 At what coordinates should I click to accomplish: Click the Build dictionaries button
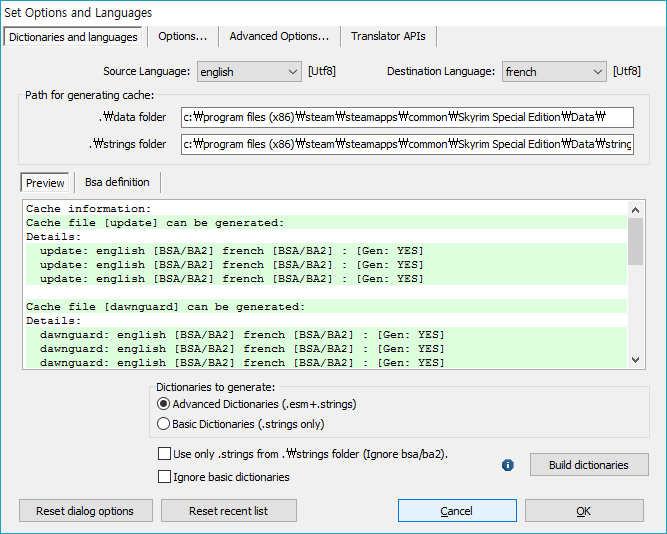(x=589, y=465)
